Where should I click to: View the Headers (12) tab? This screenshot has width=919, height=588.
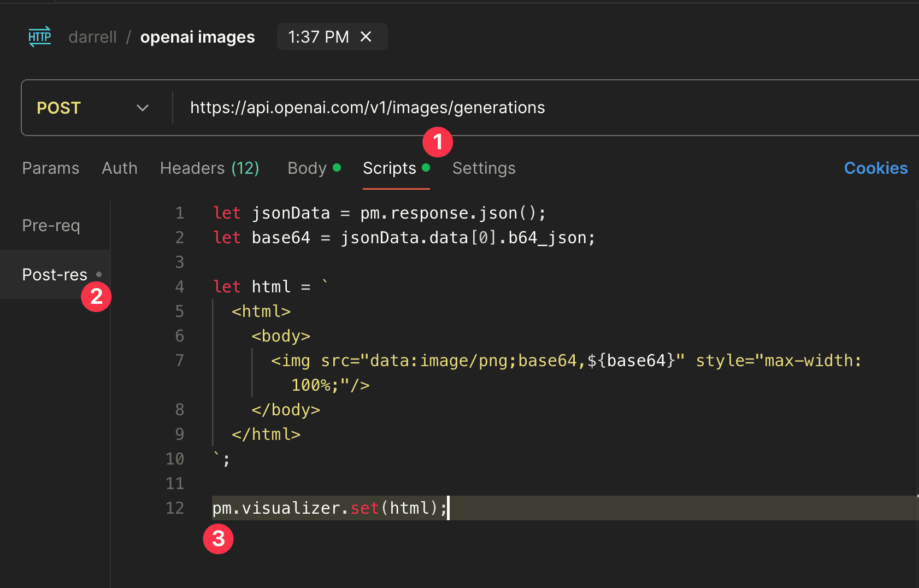coord(209,168)
